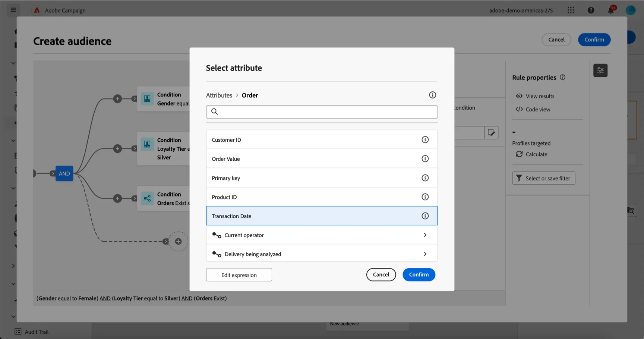Open Audit Trail in sidebar
Screen dimensions: 644x339
[x=32, y=332]
